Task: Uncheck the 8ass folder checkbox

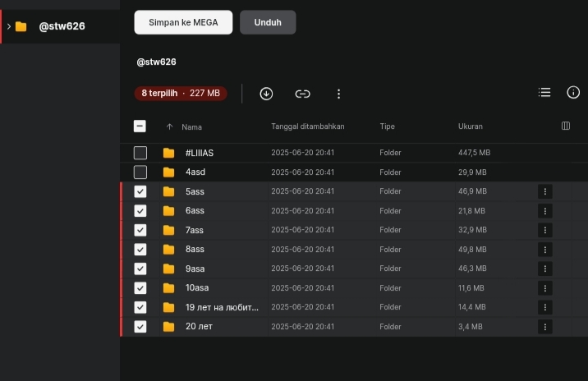Action: coord(140,250)
